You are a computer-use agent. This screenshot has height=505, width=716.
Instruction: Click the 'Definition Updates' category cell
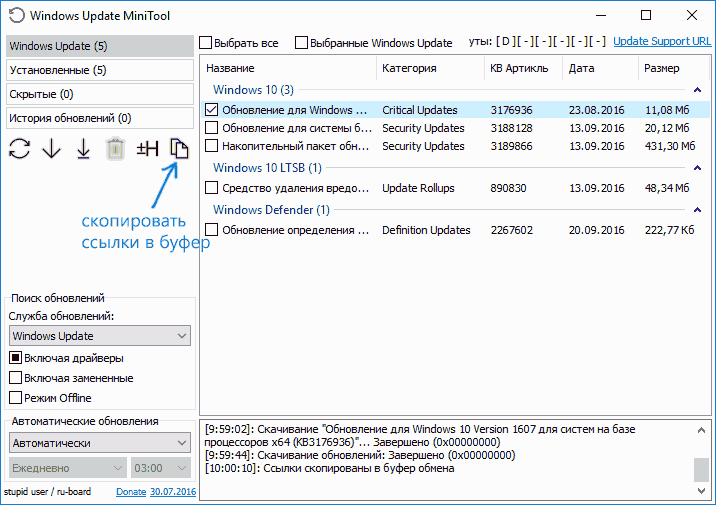tap(426, 230)
